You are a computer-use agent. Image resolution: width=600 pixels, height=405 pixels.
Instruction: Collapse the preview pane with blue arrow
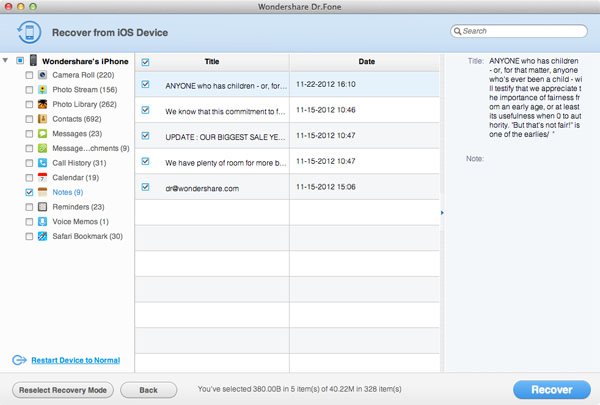tap(442, 213)
